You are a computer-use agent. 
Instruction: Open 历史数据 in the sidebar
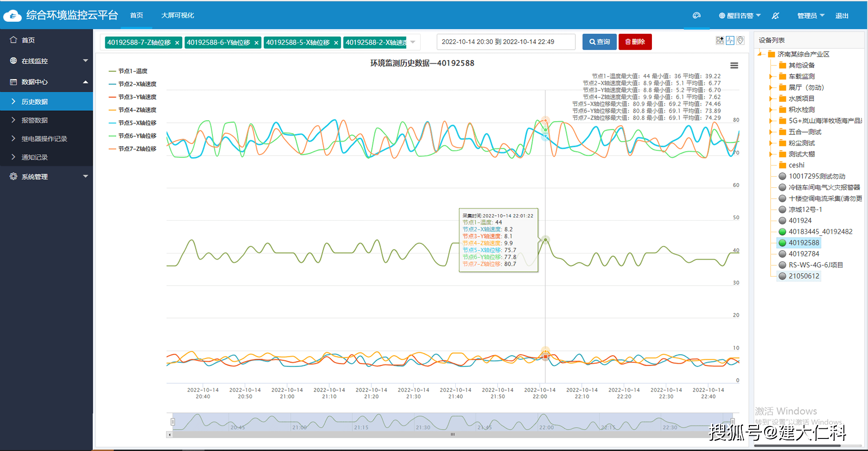(46, 102)
